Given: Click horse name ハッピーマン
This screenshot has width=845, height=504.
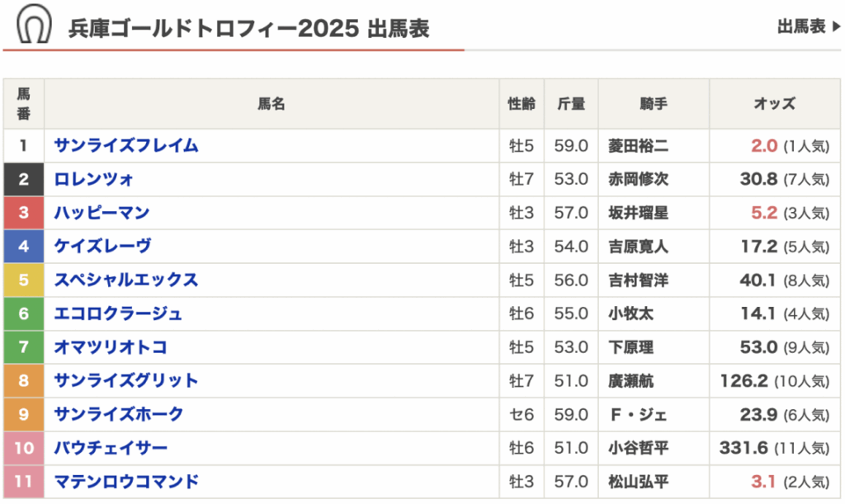Looking at the screenshot, I should coord(101,213).
